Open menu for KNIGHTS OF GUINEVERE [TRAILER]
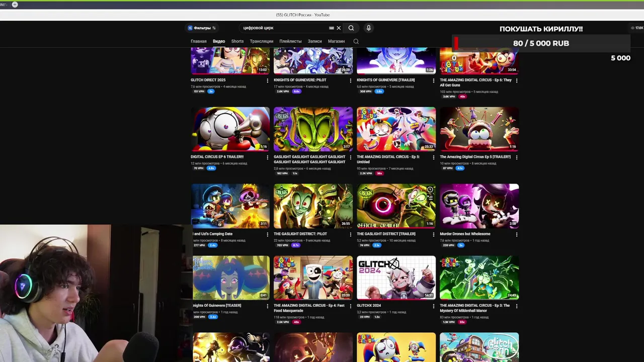Viewport: 644px width, 362px height. (434, 80)
